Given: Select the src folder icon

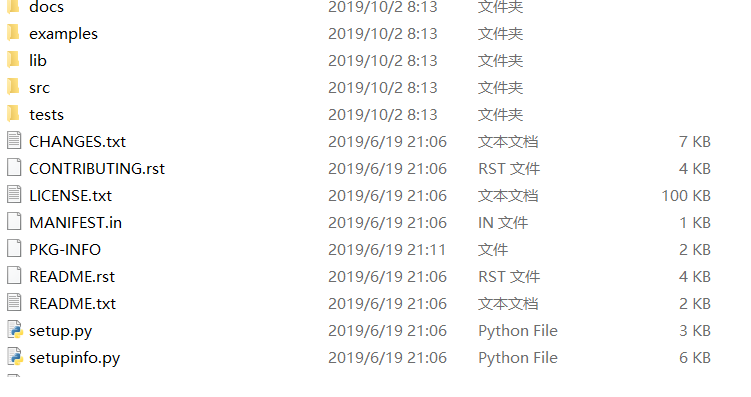Looking at the screenshot, I should (x=14, y=87).
